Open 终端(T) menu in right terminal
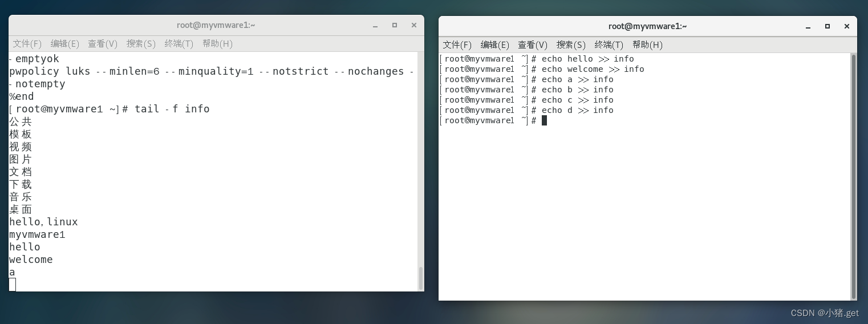This screenshot has width=868, height=324. pos(609,44)
